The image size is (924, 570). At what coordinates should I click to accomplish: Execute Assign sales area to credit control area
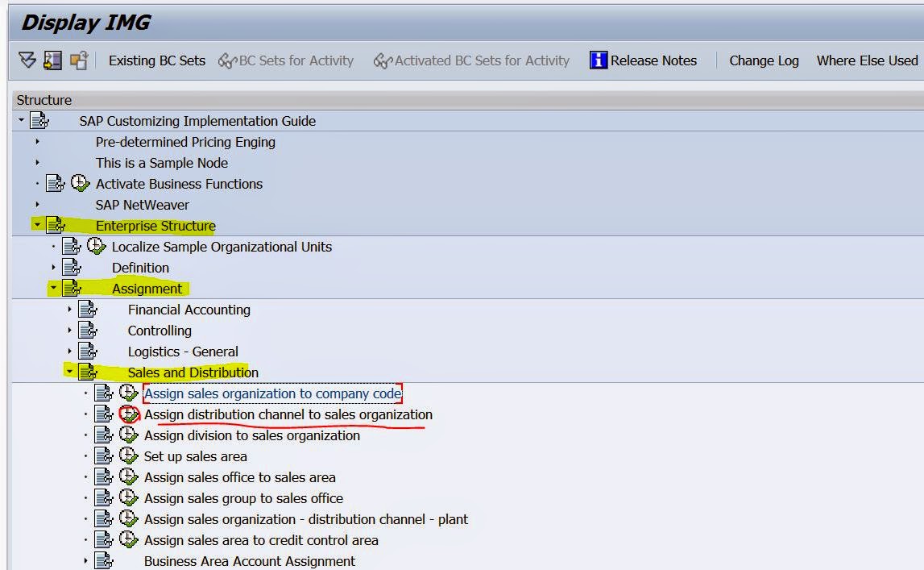pyautogui.click(x=128, y=539)
